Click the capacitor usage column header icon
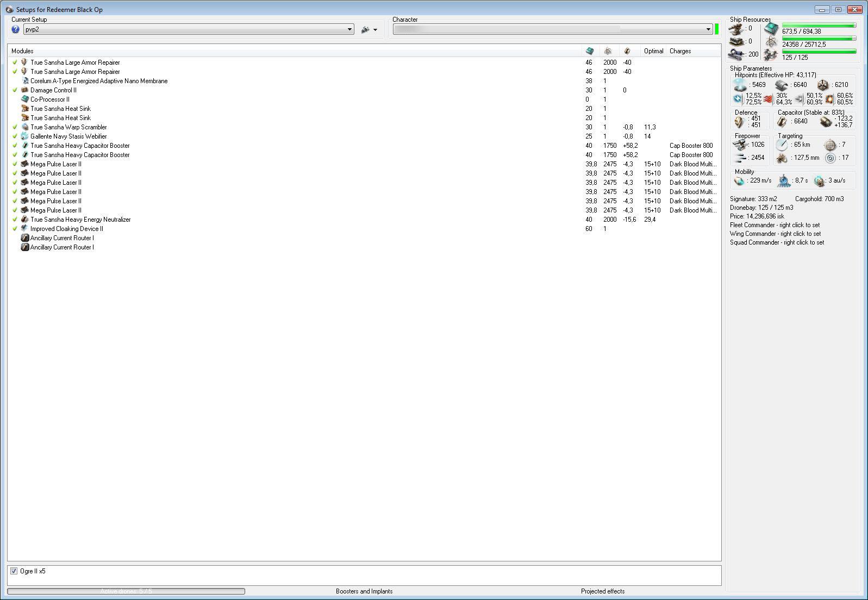Viewport: 868px width, 600px height. [627, 51]
